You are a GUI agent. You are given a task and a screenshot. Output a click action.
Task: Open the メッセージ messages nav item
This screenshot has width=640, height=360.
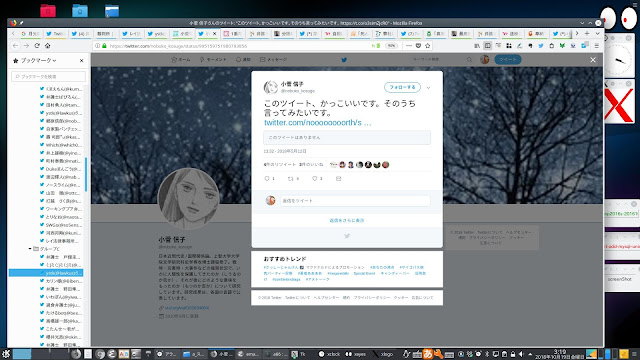[273, 60]
